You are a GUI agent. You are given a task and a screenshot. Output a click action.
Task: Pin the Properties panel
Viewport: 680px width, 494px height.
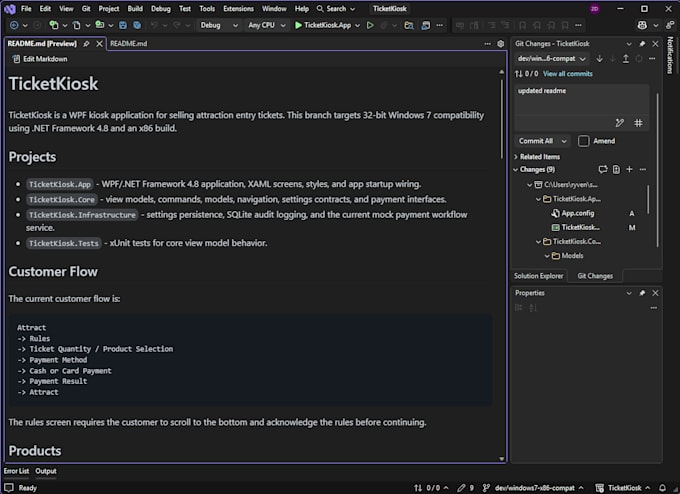(642, 293)
